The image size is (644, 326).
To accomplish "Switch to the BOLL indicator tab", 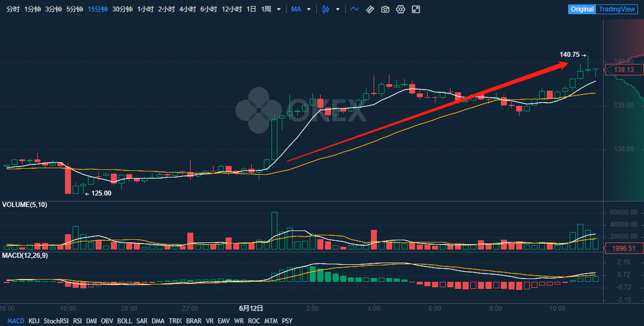I will coord(125,321).
